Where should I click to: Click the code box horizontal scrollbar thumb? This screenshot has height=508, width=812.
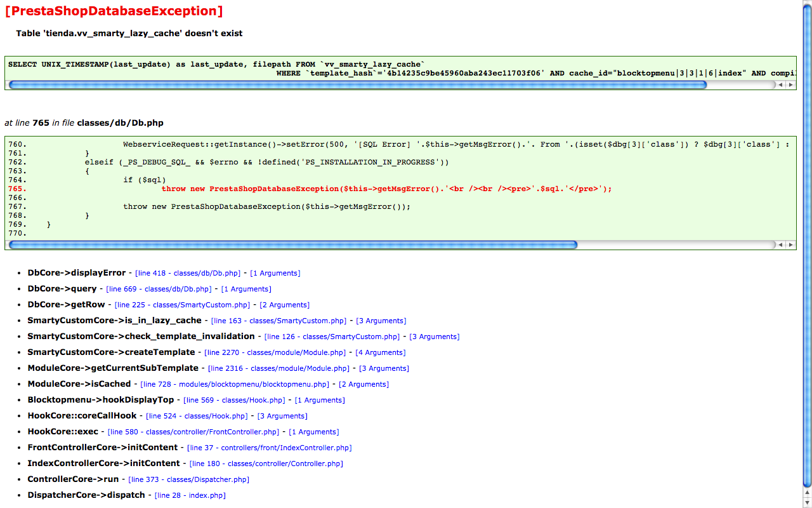(x=293, y=244)
